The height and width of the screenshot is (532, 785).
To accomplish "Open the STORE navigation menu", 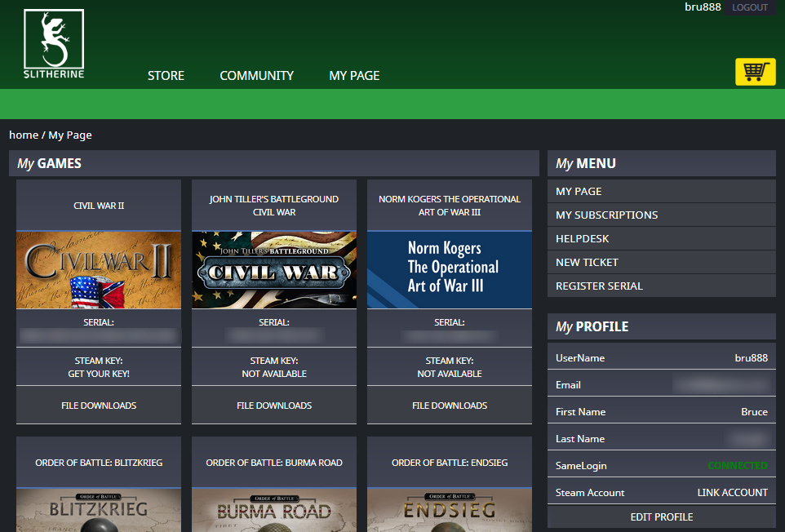I will (166, 76).
